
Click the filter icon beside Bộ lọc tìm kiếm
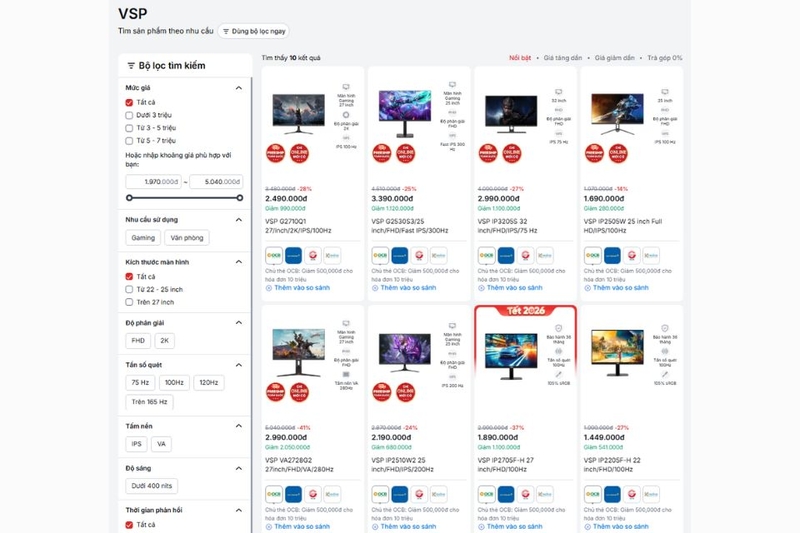coord(131,66)
